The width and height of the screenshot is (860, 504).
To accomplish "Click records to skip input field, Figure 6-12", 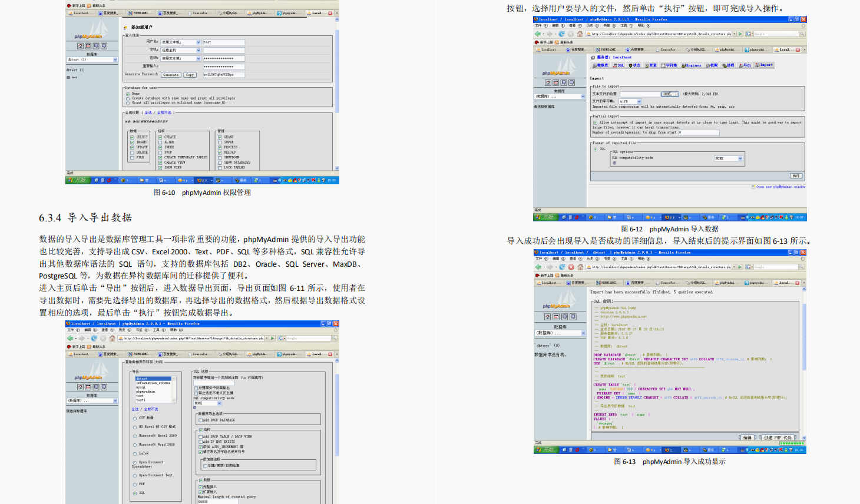I will coord(699,132).
